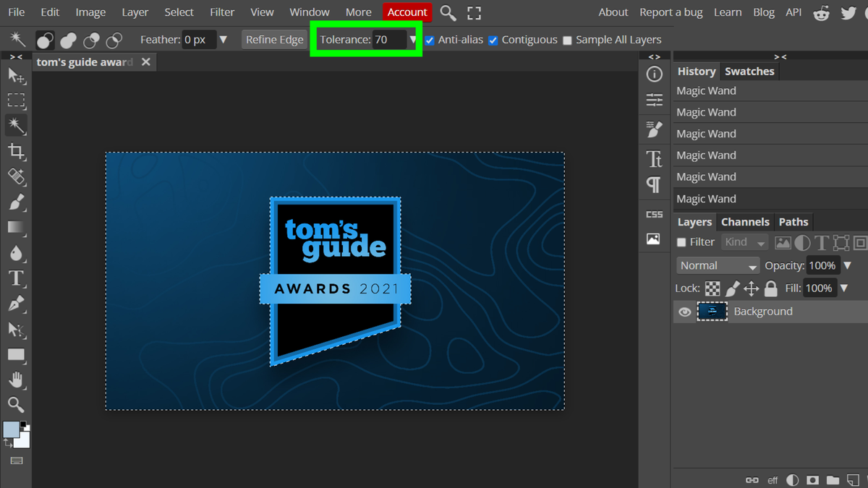
Task: Select the Crop tool
Action: pyautogui.click(x=16, y=151)
